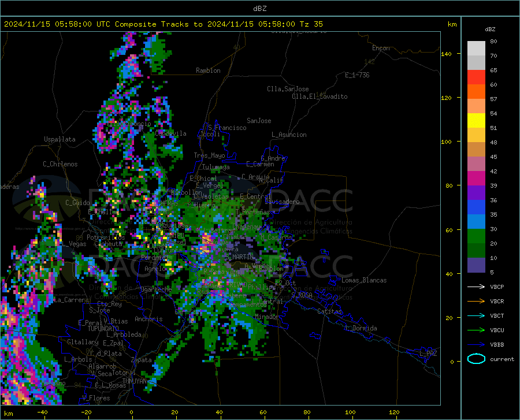Select the slate purple 5-10 dBZ swatch
Screen dimensions: 520x420
click(476, 265)
